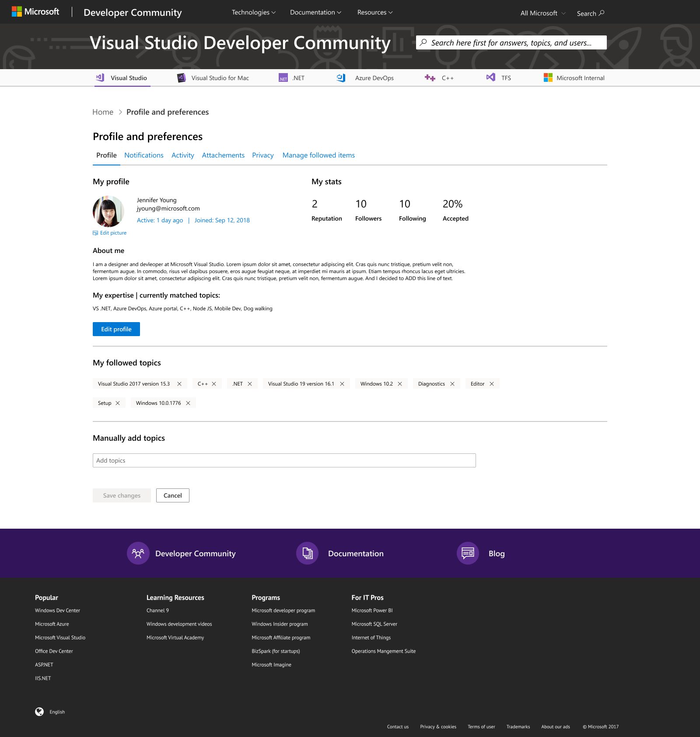Open Internet of Things link

[371, 638]
